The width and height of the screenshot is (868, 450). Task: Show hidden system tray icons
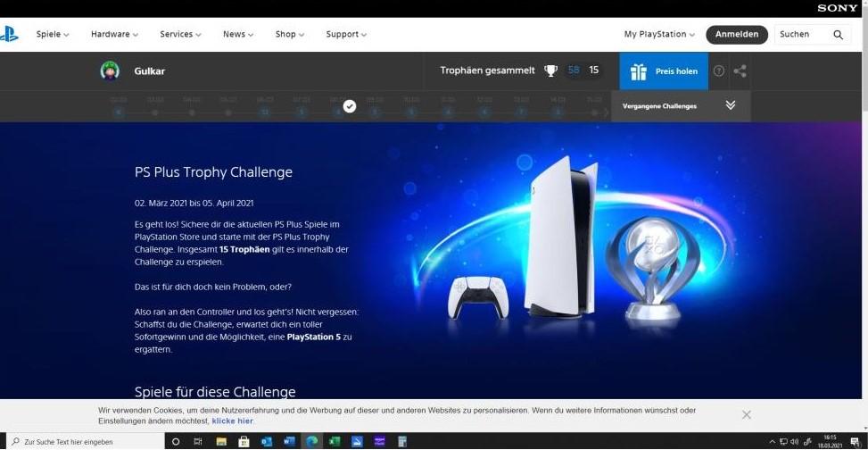773,442
